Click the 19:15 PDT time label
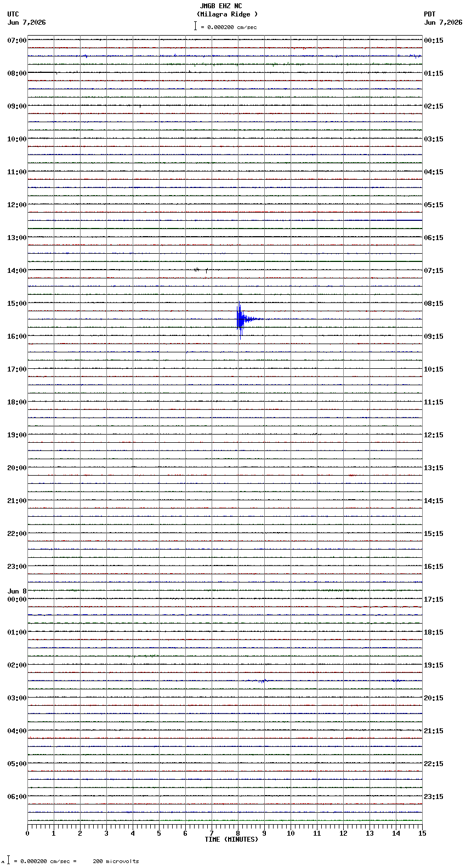 pos(434,665)
